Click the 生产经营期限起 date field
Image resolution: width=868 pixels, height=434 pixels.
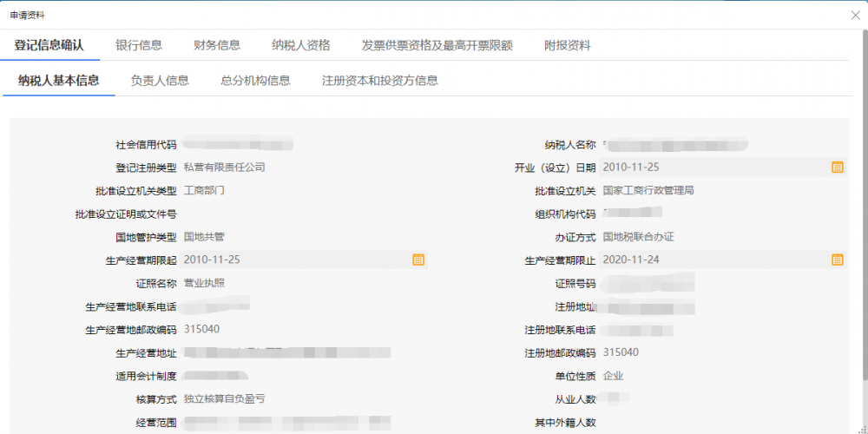[295, 259]
